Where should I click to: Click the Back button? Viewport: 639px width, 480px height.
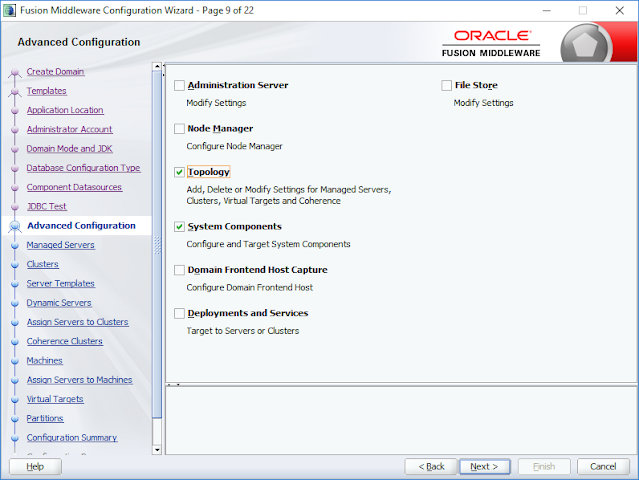click(x=431, y=467)
